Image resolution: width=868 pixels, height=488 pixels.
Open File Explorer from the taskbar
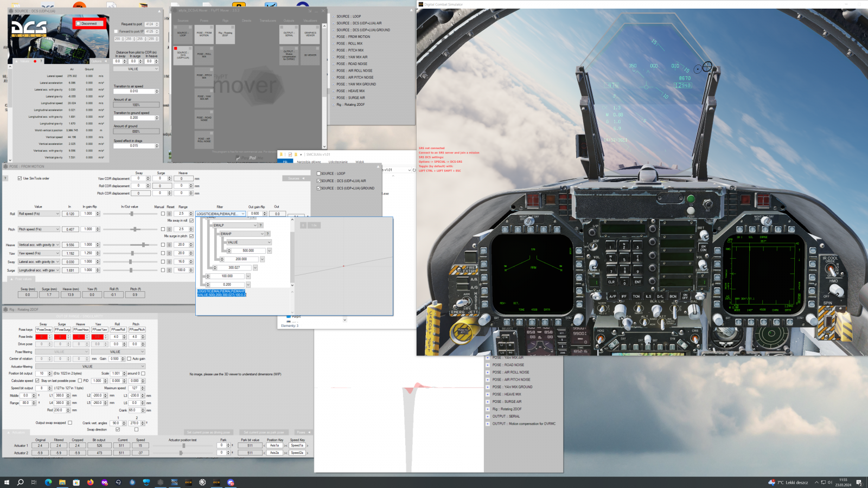pos(62,482)
